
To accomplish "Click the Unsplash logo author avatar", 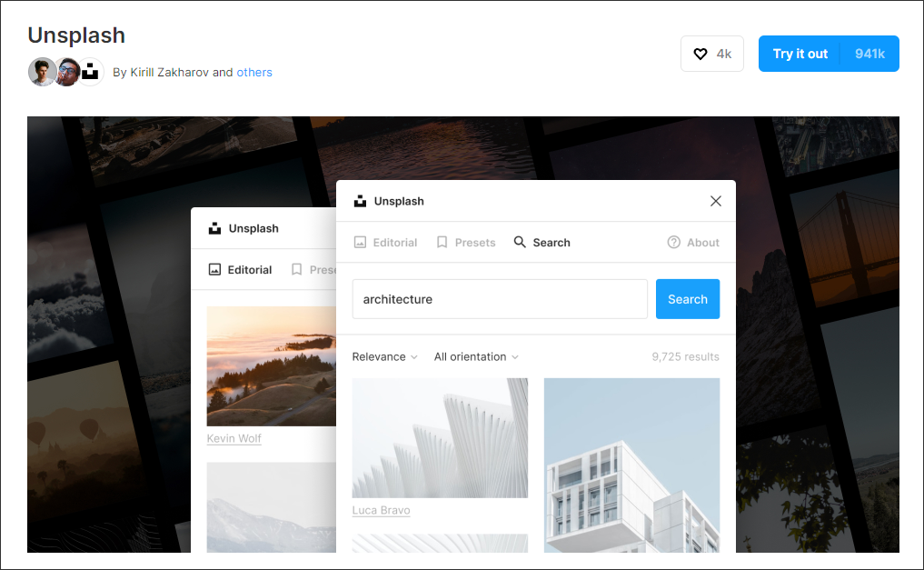I will point(90,72).
